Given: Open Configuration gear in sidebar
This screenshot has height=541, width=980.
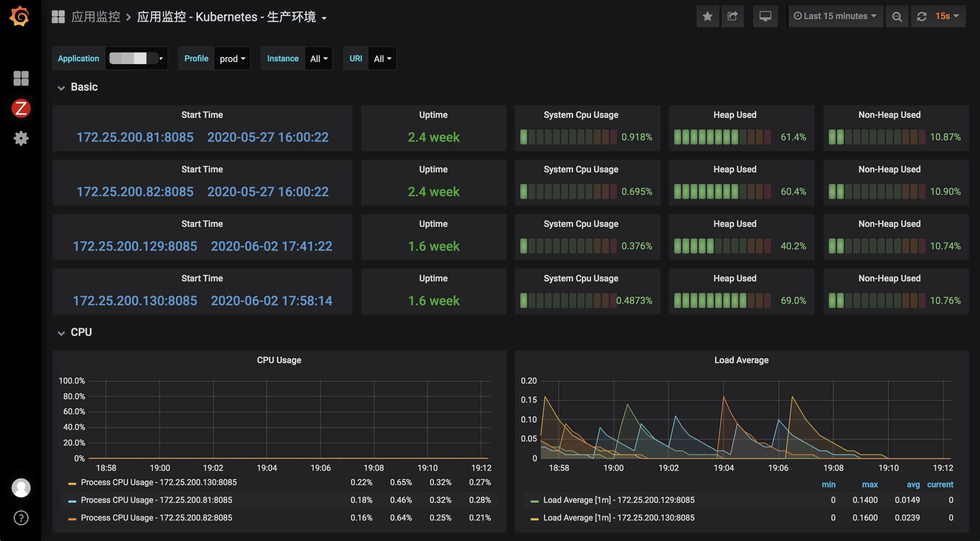Looking at the screenshot, I should pyautogui.click(x=21, y=138).
